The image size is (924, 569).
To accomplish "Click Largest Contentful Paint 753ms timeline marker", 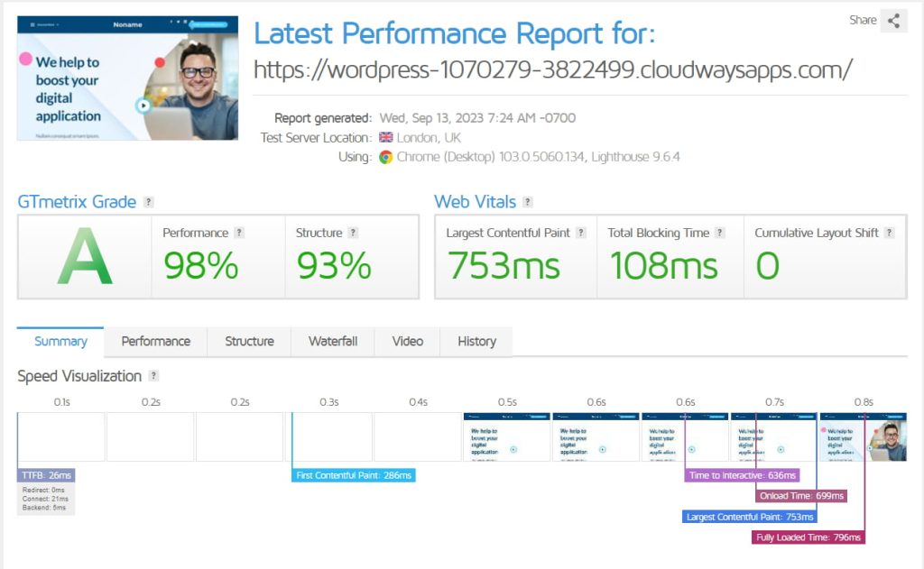I will pyautogui.click(x=750, y=517).
